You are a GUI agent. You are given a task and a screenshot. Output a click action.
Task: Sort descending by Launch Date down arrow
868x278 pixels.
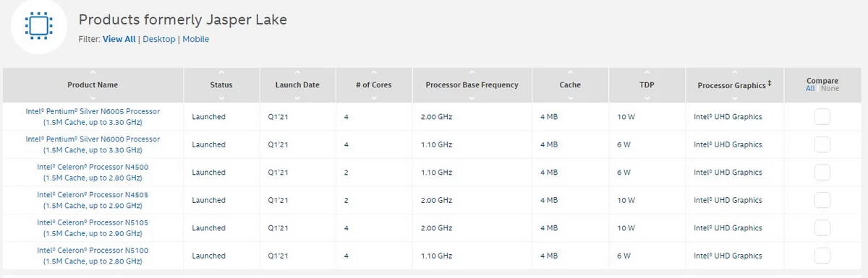tap(297, 97)
